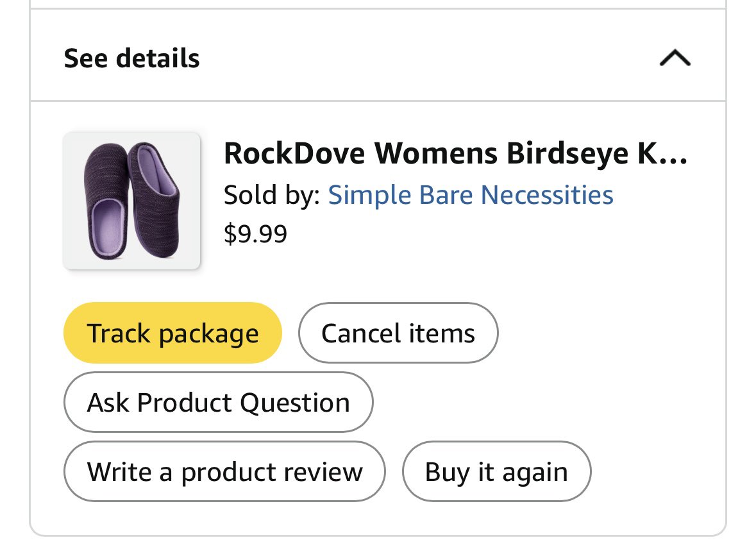Click the $9.99 price text
The width and height of the screenshot is (756, 547).
pyautogui.click(x=255, y=234)
